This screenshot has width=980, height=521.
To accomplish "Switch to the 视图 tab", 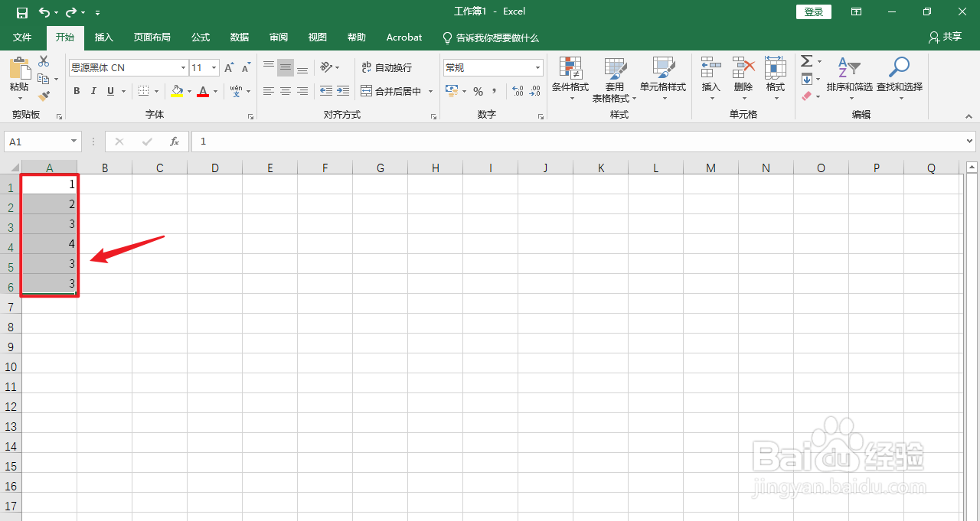I will tap(318, 37).
